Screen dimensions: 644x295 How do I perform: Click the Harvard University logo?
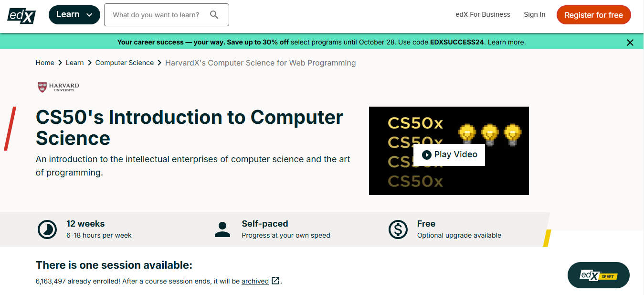click(x=58, y=87)
